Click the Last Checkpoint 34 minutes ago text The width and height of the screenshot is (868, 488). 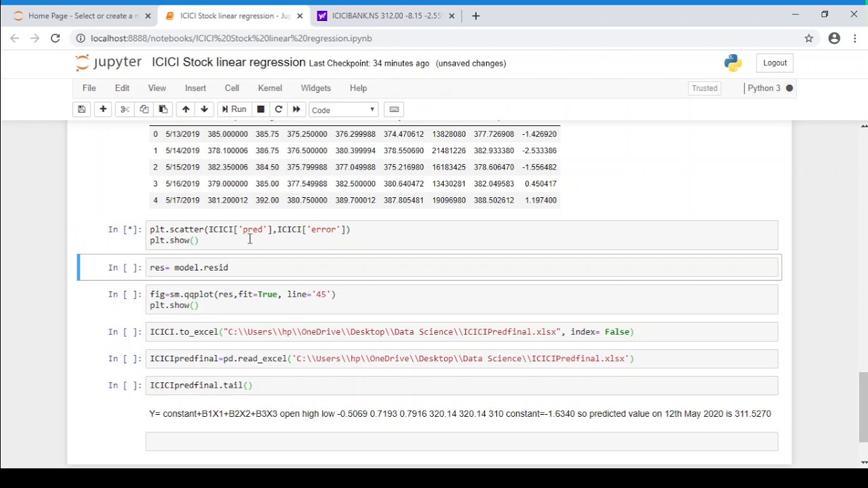point(369,63)
